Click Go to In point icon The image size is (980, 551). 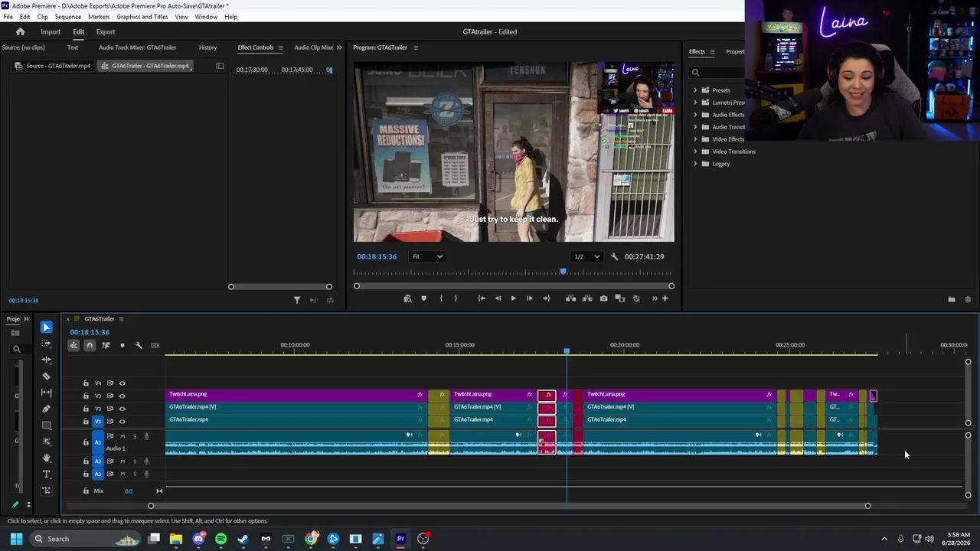click(482, 298)
